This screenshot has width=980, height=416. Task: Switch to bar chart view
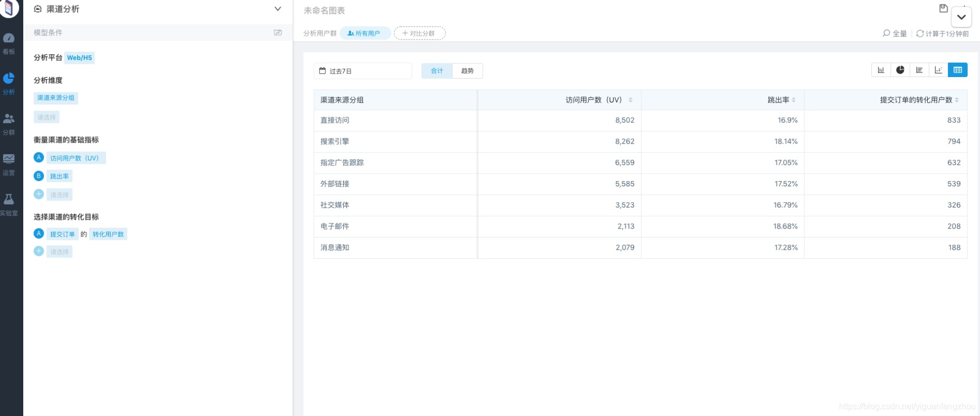(x=881, y=70)
